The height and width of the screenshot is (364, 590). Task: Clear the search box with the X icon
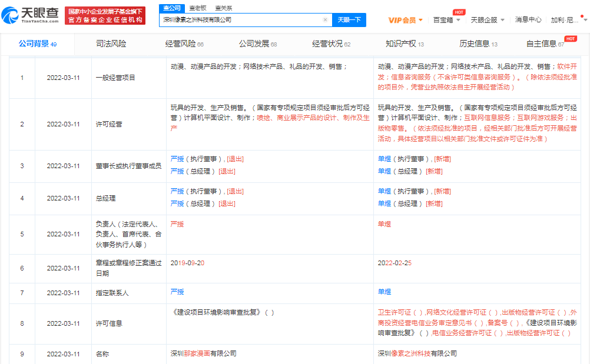[325, 20]
